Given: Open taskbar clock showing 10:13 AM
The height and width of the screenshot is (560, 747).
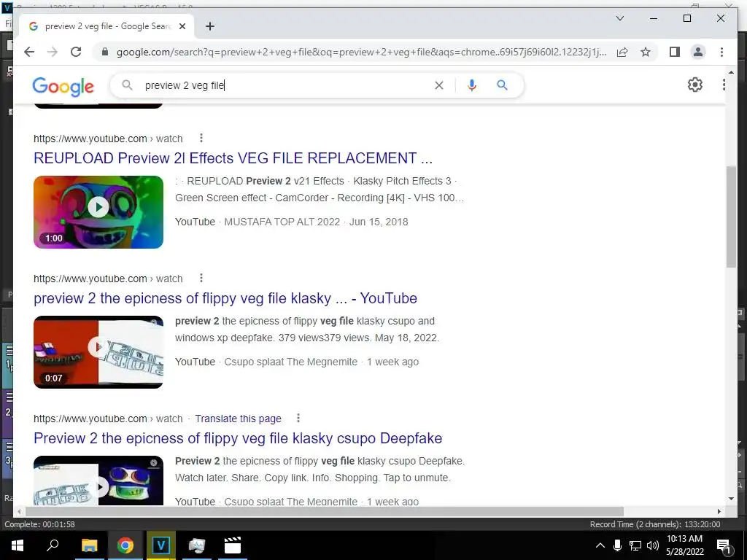Looking at the screenshot, I should coord(684,545).
